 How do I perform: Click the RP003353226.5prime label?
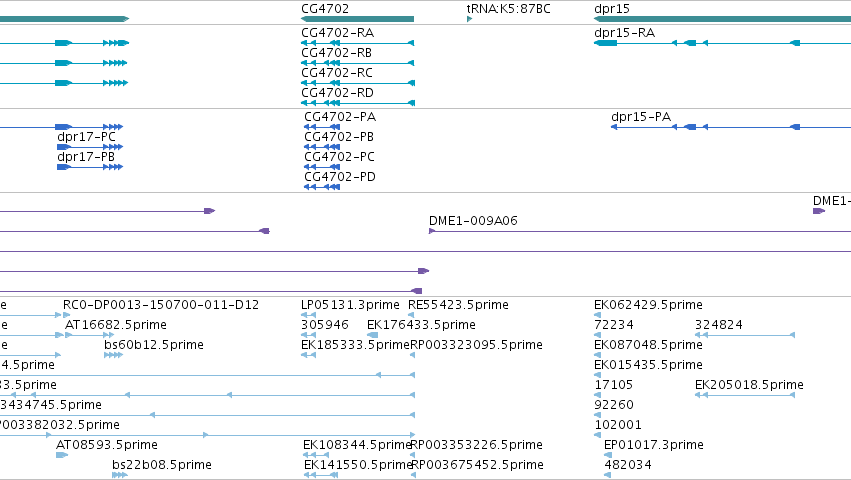[x=477, y=446]
